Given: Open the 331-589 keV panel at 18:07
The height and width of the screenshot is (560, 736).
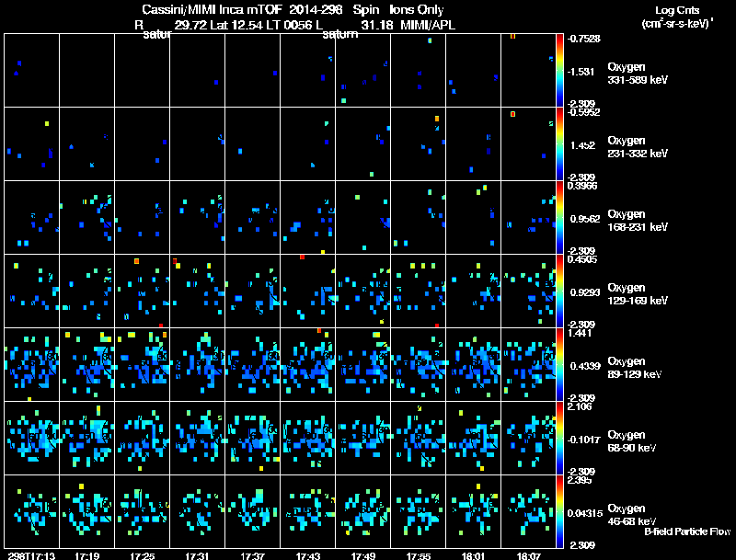Looking at the screenshot, I should pos(529,70).
